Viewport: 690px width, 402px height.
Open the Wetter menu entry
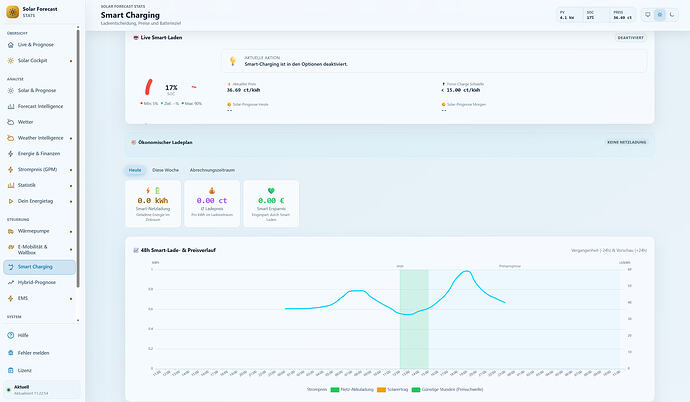click(x=40, y=122)
